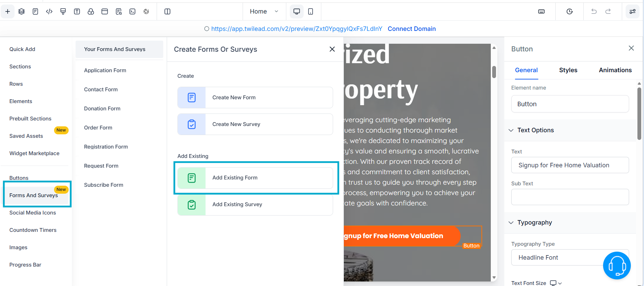Collapse the Typography section
This screenshot has height=286, width=644.
(x=511, y=222)
